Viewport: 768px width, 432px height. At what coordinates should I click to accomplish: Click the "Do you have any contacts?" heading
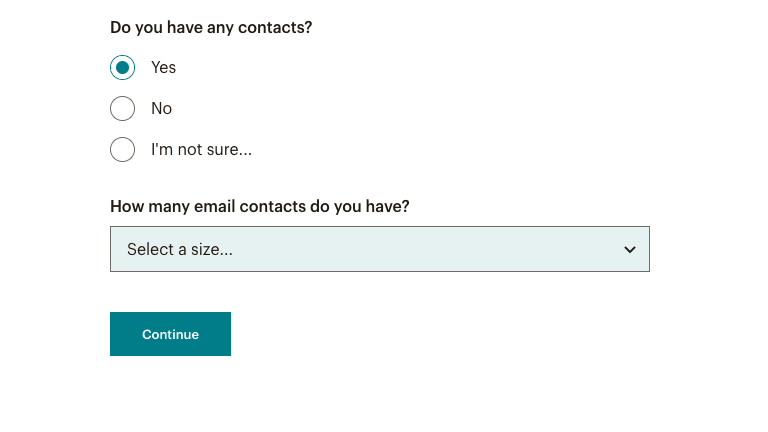211,27
